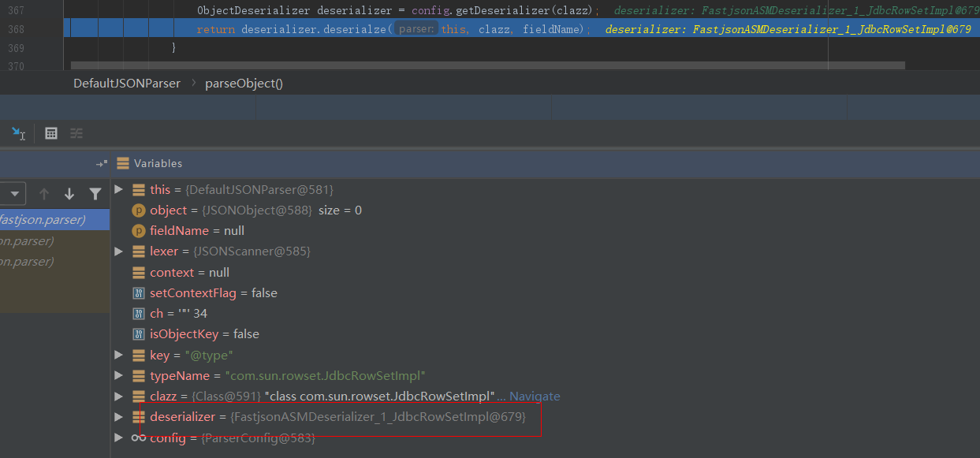This screenshot has height=458, width=980.
Task: Expand the config ParserConfig node
Action: 119,438
